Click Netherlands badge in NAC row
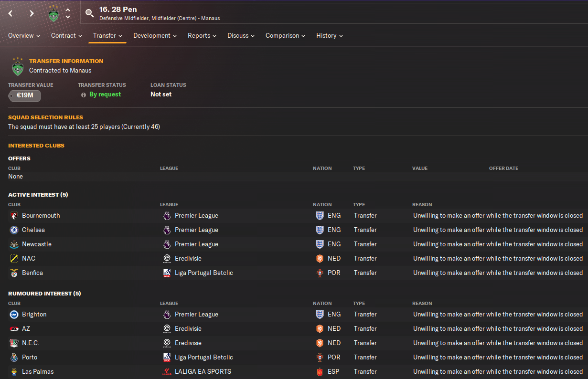Viewport: 588px width, 379px height. click(320, 259)
